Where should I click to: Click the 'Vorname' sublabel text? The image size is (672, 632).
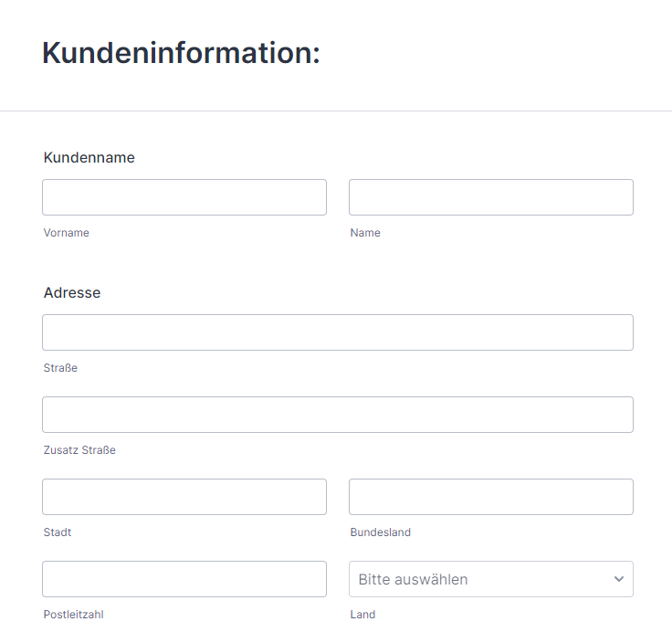(67, 233)
